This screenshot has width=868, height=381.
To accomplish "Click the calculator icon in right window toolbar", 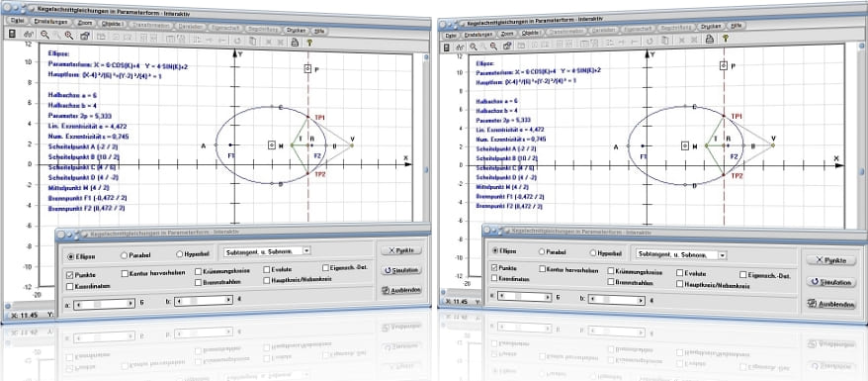I will 447,48.
